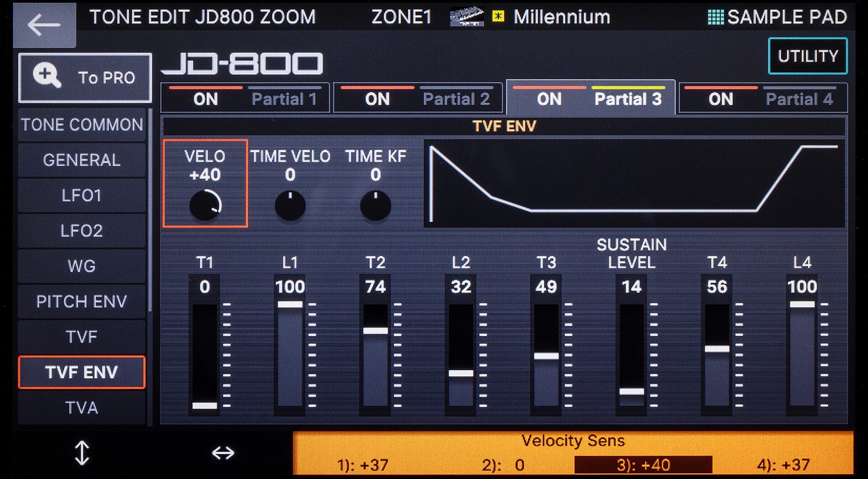Open the TONE COMMON page
This screenshot has height=479, width=868.
pyautogui.click(x=82, y=125)
